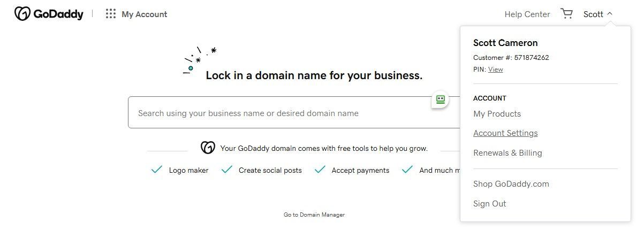The image size is (644, 230).
Task: Open the apps grid icon
Action: tap(111, 14)
